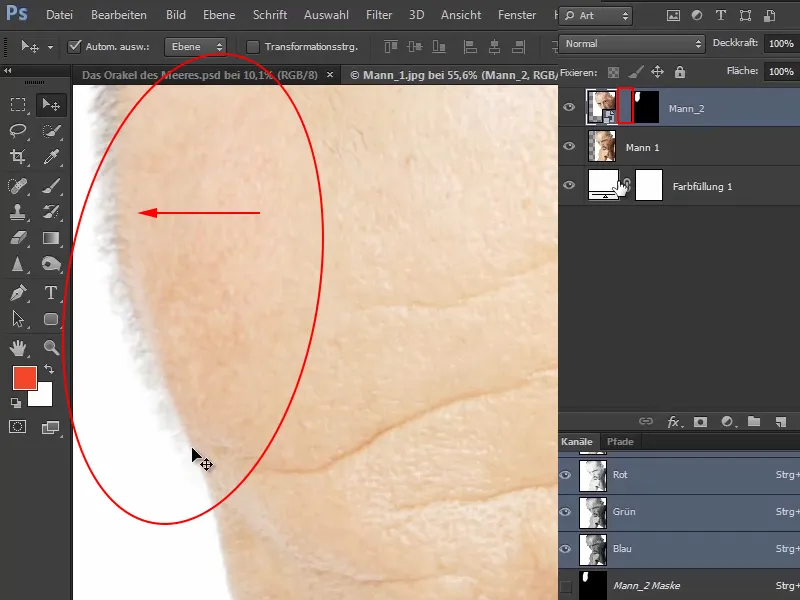Change screen mode icon
This screenshot has width=800, height=600.
(x=50, y=427)
